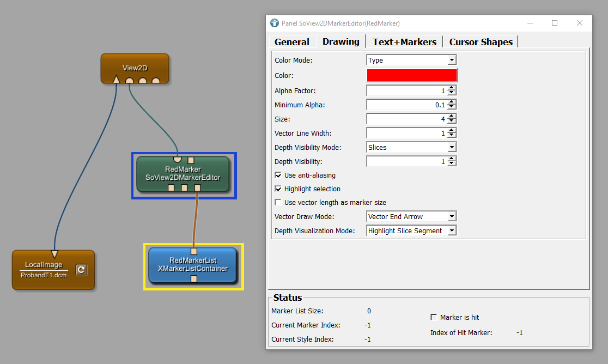
Task: Click the red Color swatch
Action: [x=412, y=76]
